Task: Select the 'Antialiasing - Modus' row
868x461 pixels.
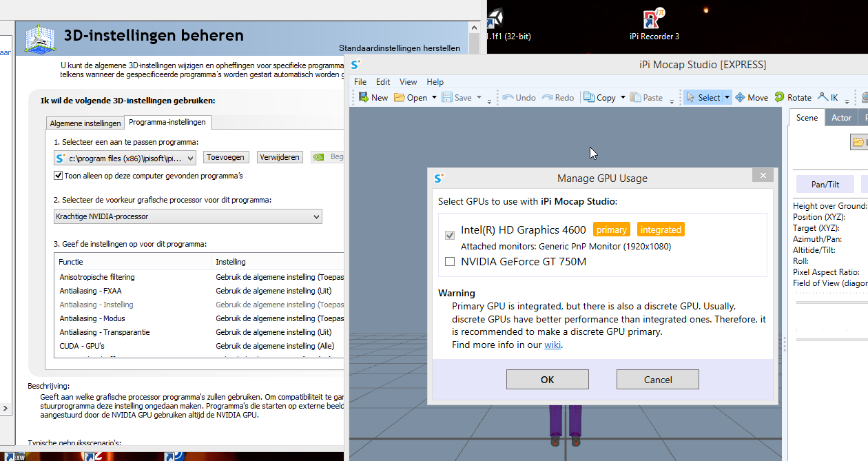Action: pyautogui.click(x=199, y=318)
